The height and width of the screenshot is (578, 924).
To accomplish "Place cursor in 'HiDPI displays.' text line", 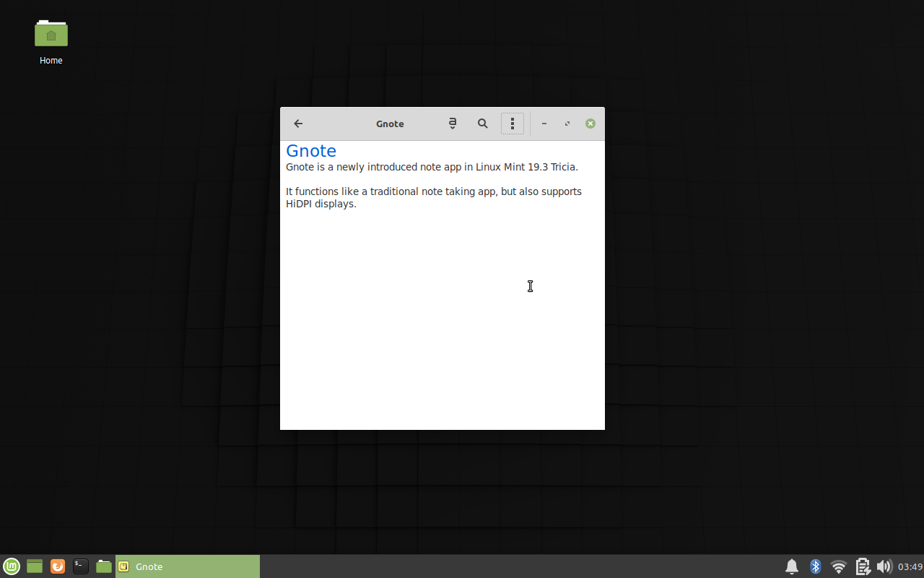I will 321,204.
